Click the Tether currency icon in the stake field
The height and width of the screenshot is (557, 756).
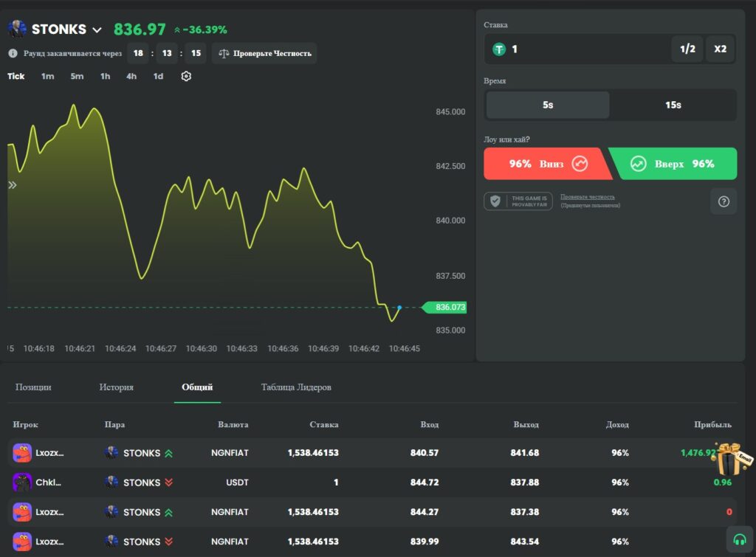click(500, 49)
